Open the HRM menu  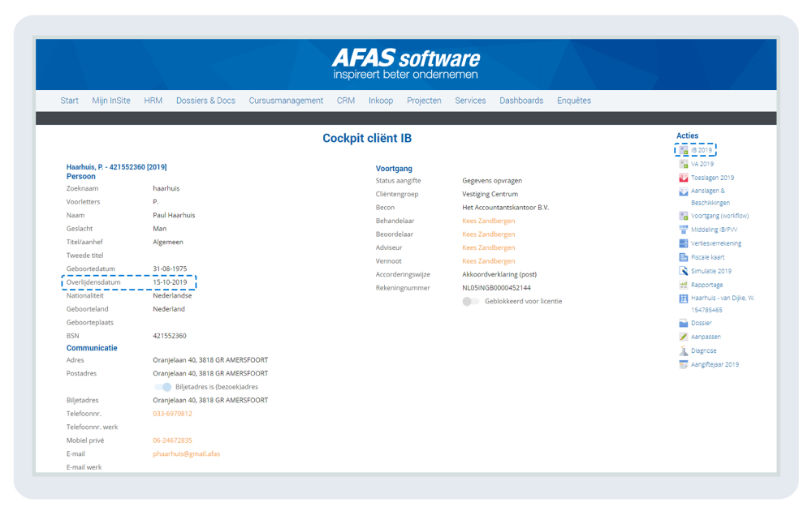coord(153,101)
